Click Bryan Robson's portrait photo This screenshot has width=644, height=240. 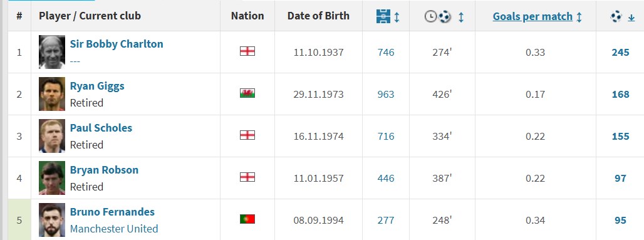click(52, 177)
